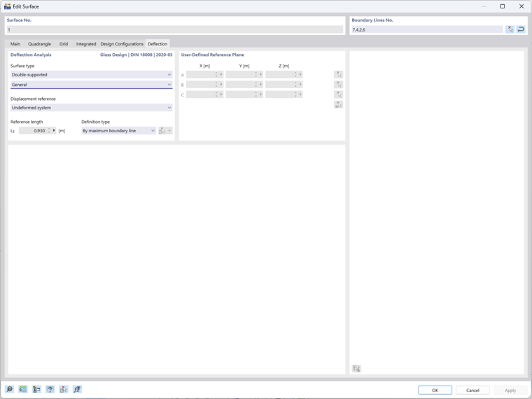Click the Apply button

(x=510, y=390)
